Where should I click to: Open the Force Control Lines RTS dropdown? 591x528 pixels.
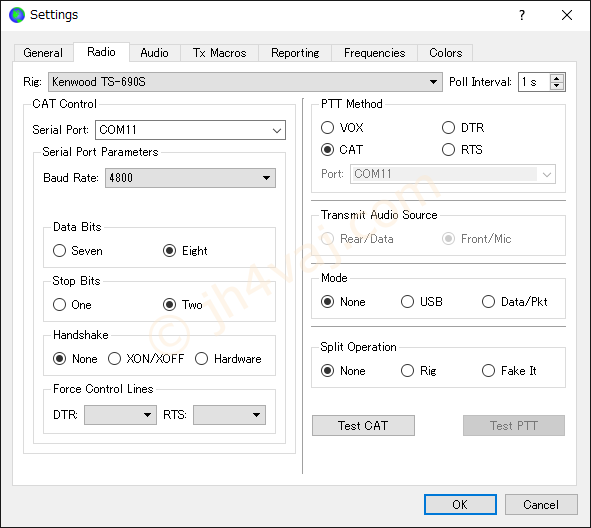tap(229, 415)
